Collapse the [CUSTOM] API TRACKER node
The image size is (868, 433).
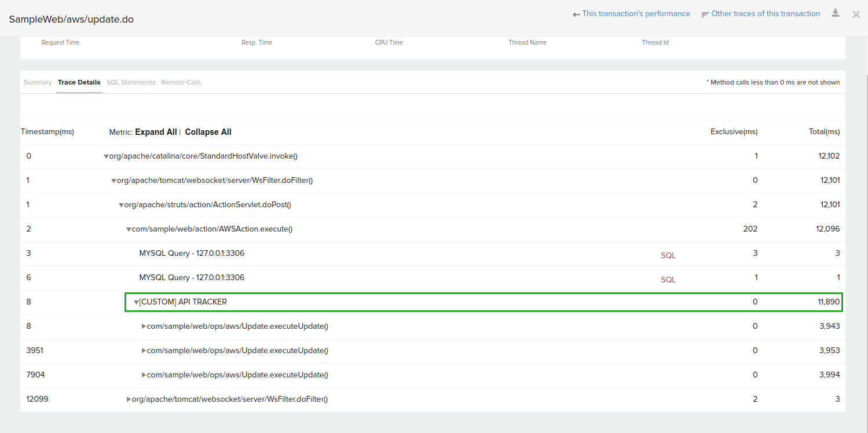[136, 302]
